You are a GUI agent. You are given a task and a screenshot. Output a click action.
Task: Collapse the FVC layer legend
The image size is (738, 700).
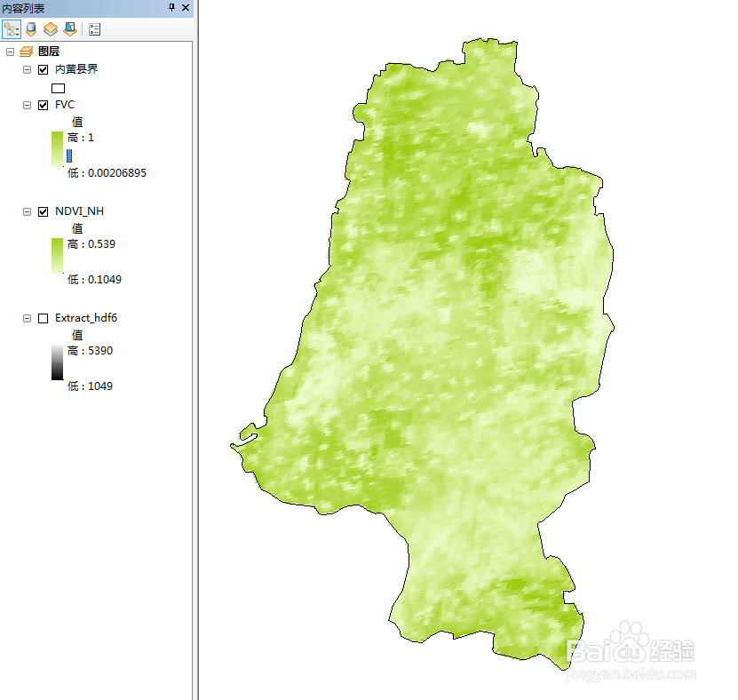coord(27,105)
